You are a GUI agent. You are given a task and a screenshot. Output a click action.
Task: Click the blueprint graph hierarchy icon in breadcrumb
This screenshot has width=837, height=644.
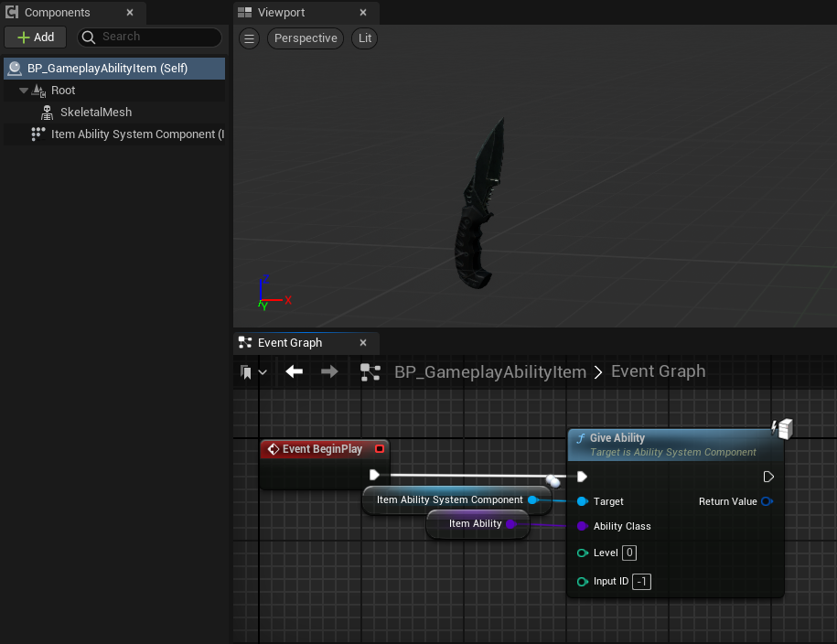click(x=370, y=371)
